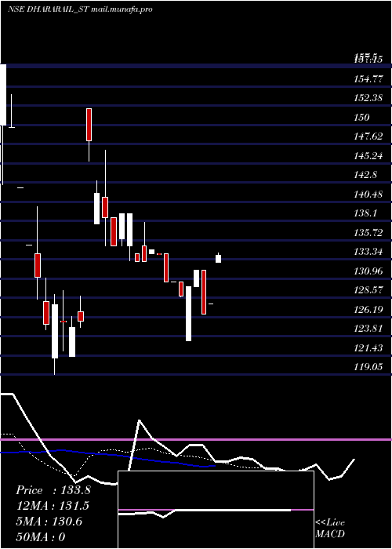This screenshot has width=392, height=549.
Task: Click the 123.81 price axis label
Action: (x=368, y=329)
